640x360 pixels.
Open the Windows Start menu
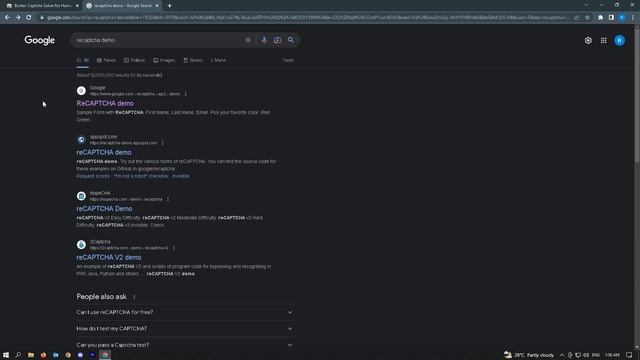click(6, 355)
